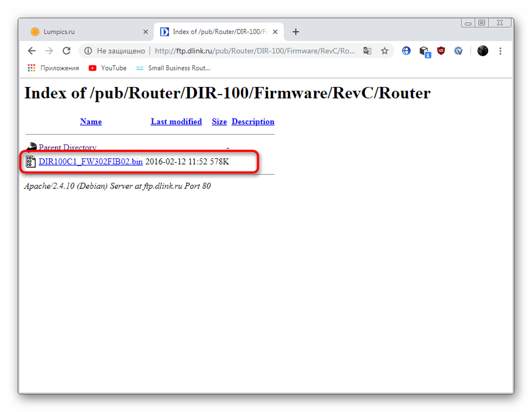Open the blue globe extension
The image size is (532, 412).
[x=406, y=51]
